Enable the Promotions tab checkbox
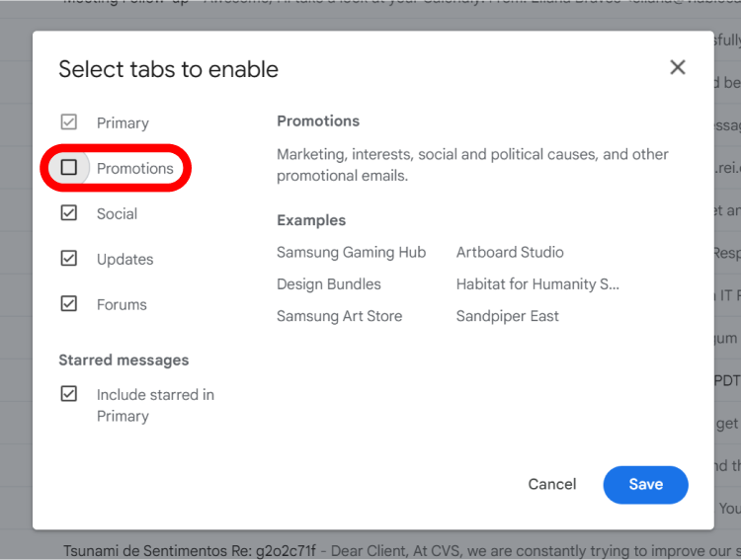This screenshot has width=741, height=560. [69, 168]
